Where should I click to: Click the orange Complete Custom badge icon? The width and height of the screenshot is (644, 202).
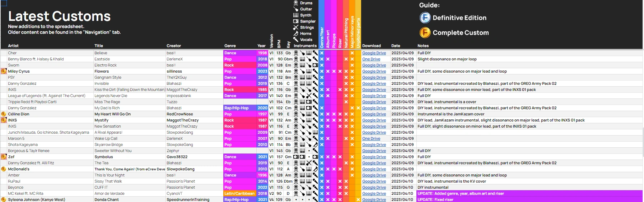point(425,33)
